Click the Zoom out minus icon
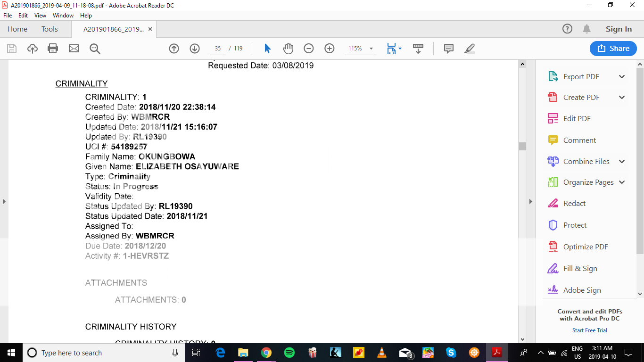 [x=309, y=49]
